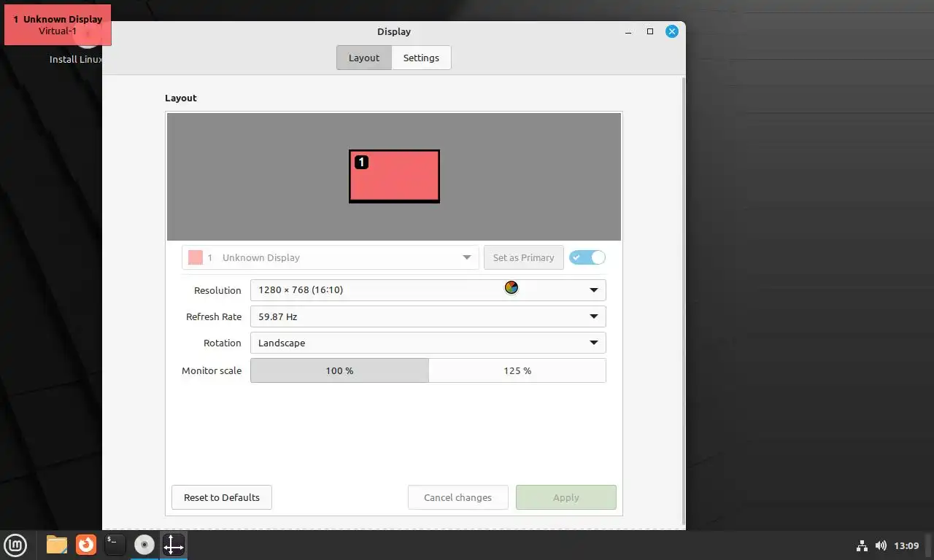Click the Install Linux desktop icon label
Screen dimensions: 934x560
(x=76, y=59)
